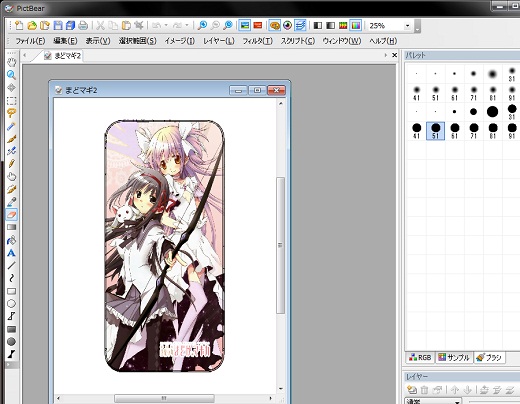Toggle the red rectangle toolbar button
The image size is (520, 404).
pos(258,25)
